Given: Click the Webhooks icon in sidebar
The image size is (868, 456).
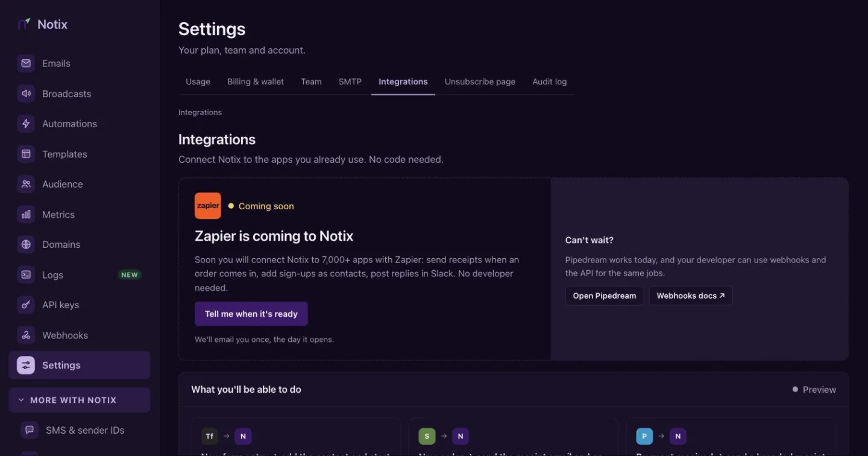Looking at the screenshot, I should click(26, 335).
